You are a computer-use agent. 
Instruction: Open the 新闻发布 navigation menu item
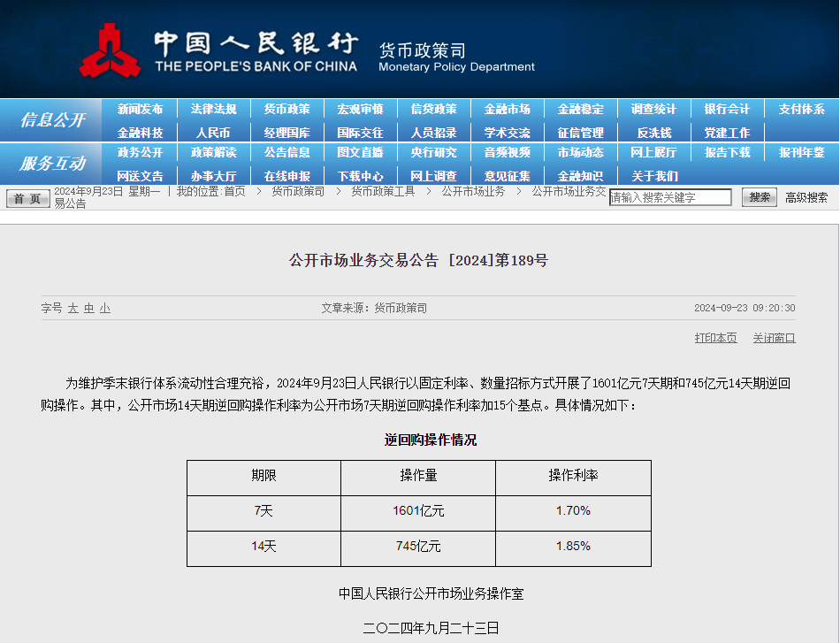tap(140, 109)
